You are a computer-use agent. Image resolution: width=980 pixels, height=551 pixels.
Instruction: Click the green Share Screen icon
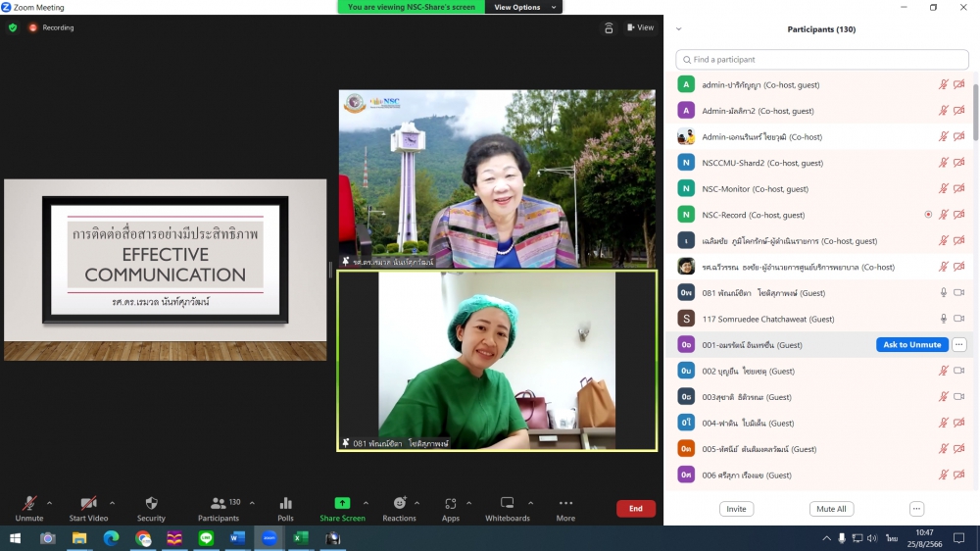342,503
